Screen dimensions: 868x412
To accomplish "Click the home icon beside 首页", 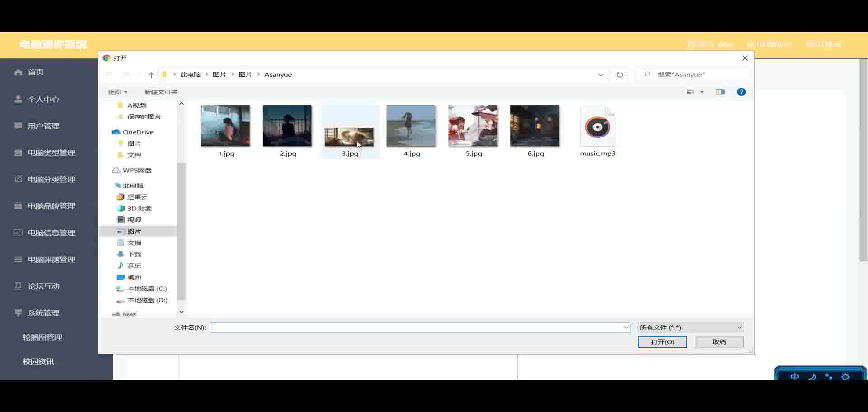I will click(x=18, y=72).
